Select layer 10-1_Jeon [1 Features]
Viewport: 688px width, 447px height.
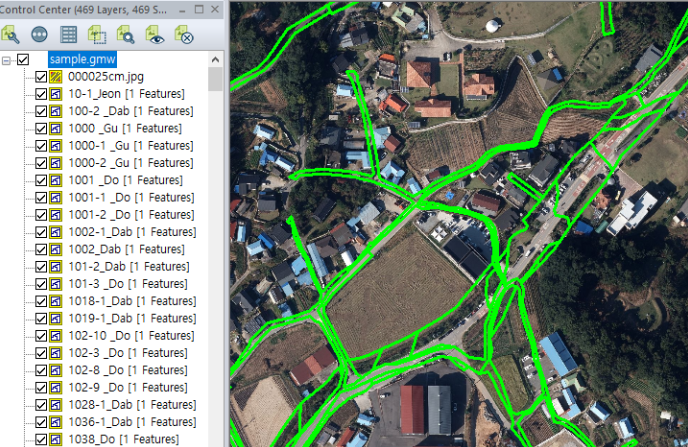(x=126, y=94)
